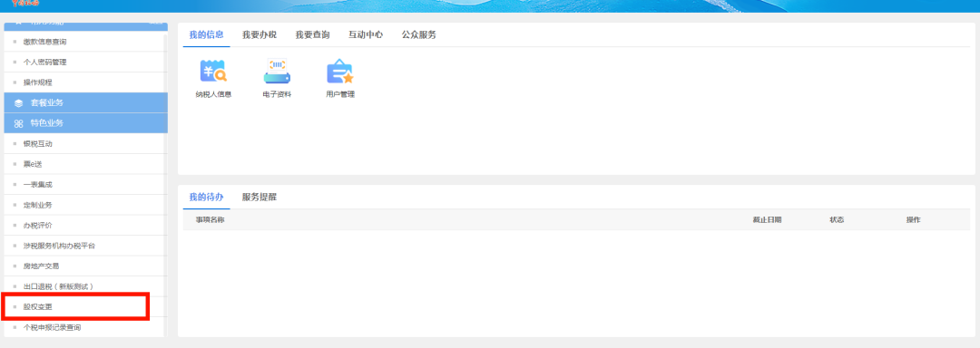Switch to the 互动中心 tab
Viewport: 980px width, 348px height.
tap(366, 35)
